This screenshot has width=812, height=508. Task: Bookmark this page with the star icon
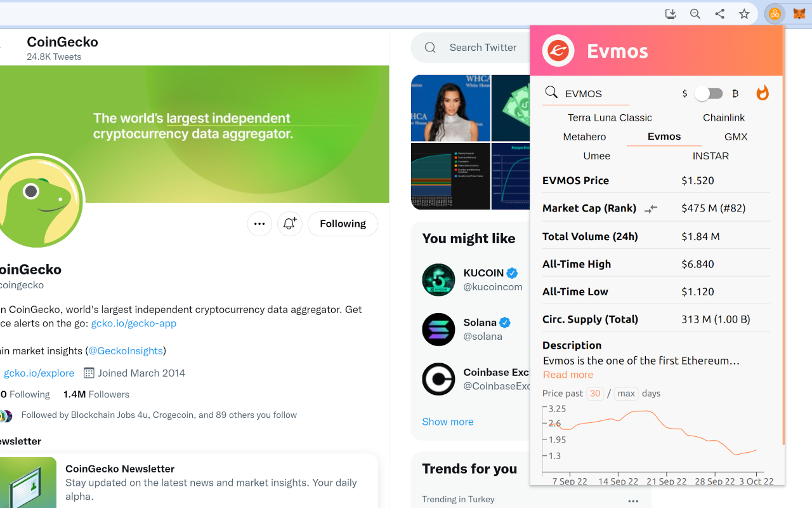744,14
